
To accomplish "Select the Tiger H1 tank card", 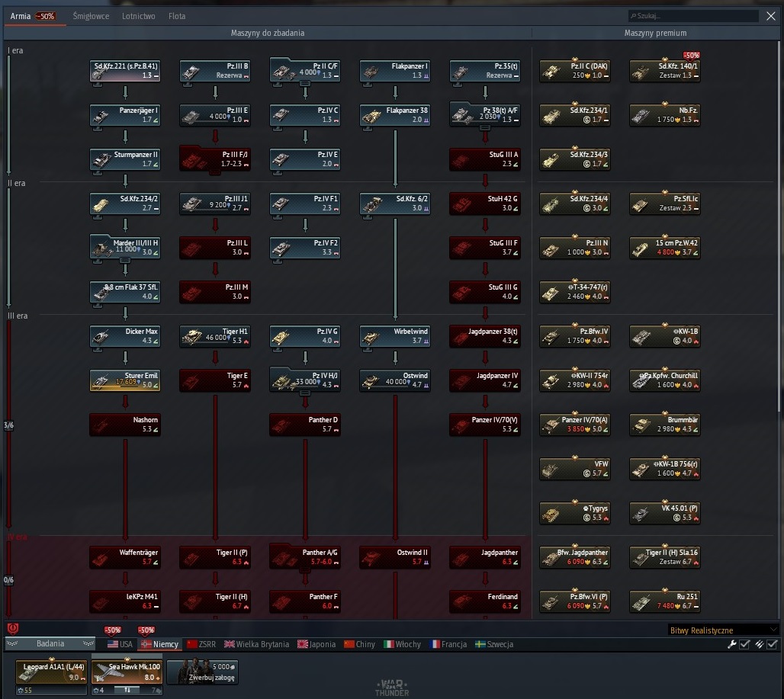I will pos(215,336).
